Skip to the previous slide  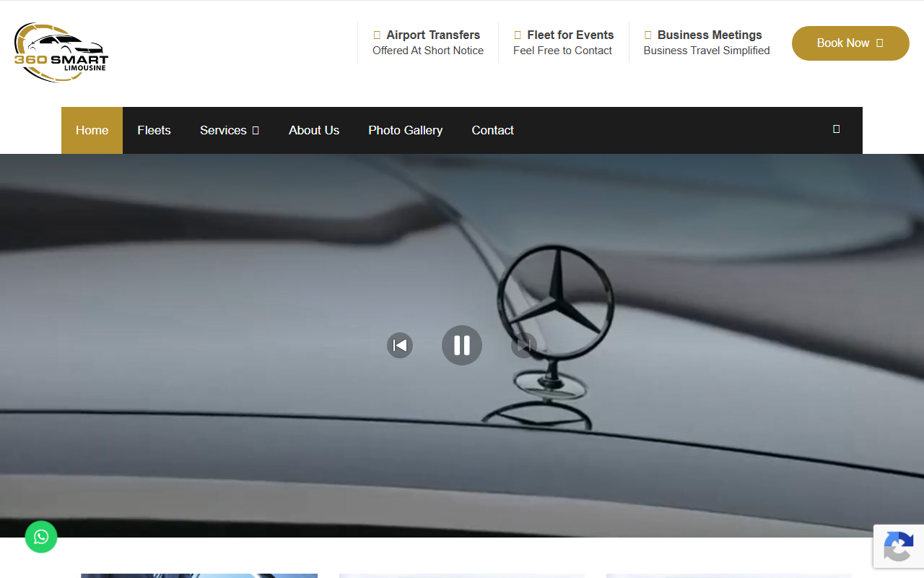pyautogui.click(x=400, y=345)
